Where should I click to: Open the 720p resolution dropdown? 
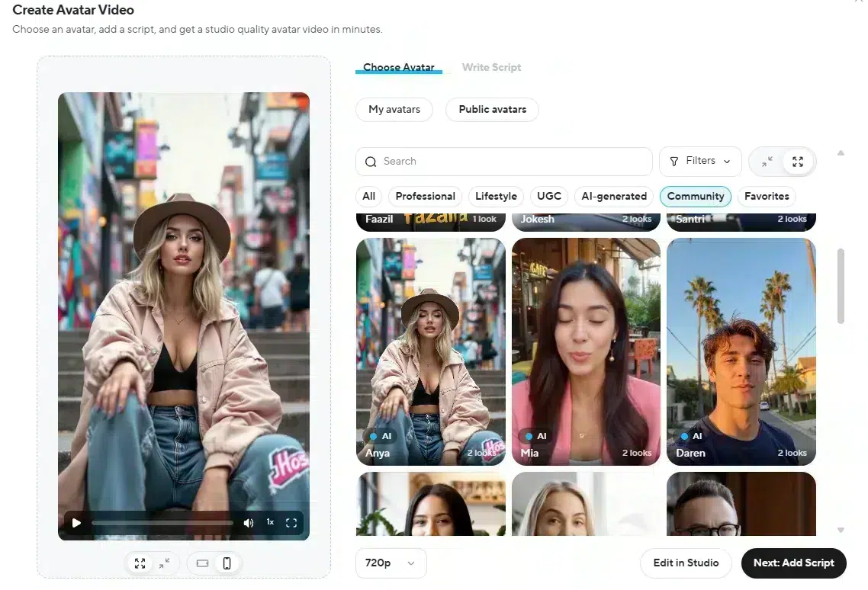[391, 563]
